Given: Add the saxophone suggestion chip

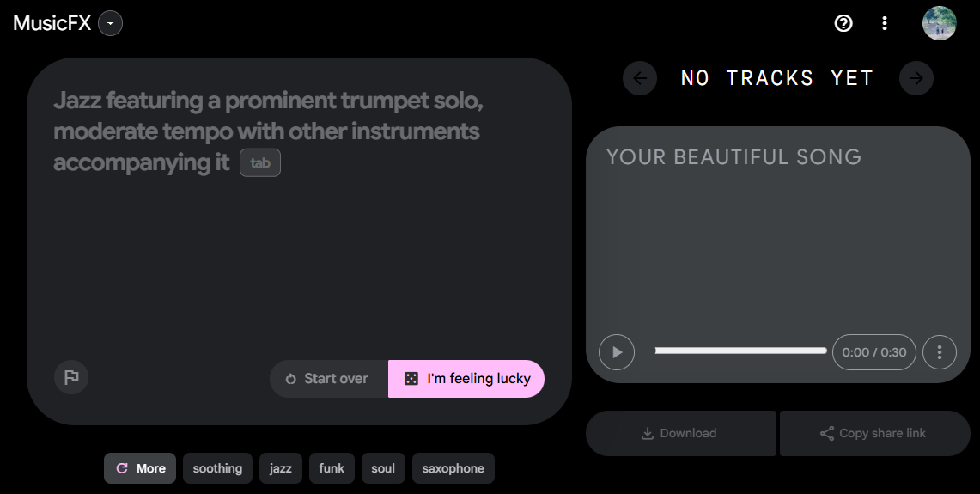Looking at the screenshot, I should 453,468.
